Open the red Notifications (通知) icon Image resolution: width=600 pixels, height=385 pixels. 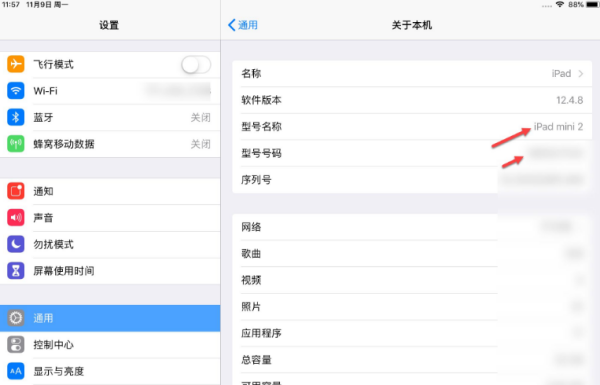click(x=16, y=191)
